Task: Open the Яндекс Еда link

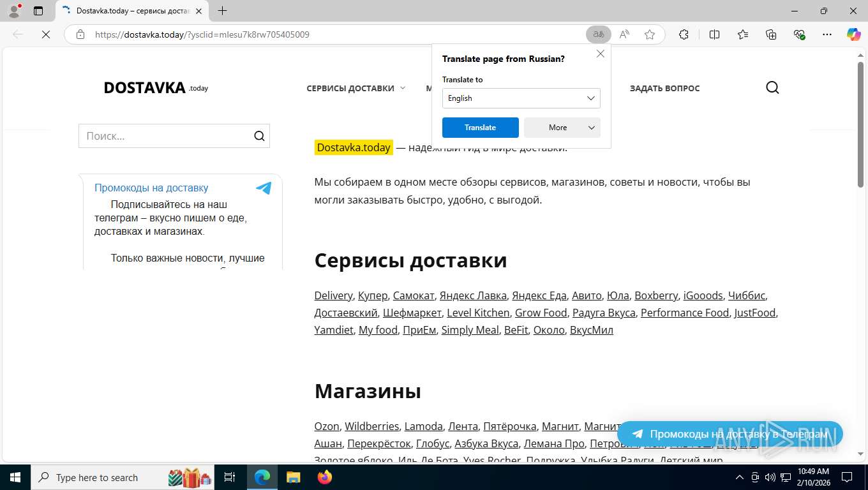Action: [x=539, y=295]
